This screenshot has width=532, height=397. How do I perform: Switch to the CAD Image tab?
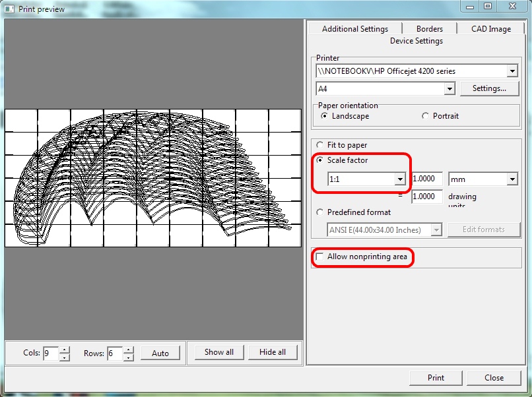(491, 29)
